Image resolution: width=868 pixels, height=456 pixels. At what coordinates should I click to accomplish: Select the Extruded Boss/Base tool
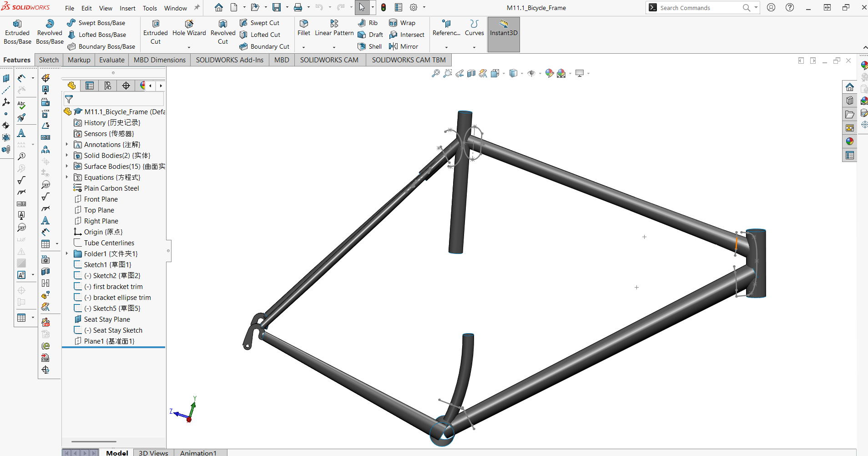click(17, 32)
